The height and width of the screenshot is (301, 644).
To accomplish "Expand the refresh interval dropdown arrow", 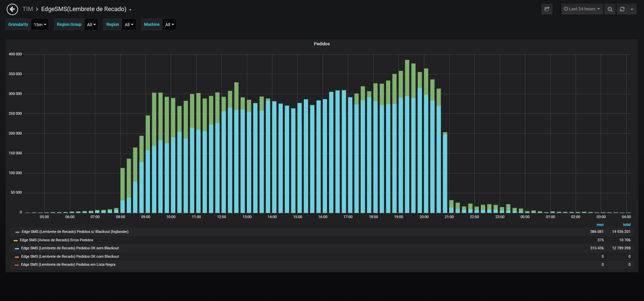I will (632, 9).
